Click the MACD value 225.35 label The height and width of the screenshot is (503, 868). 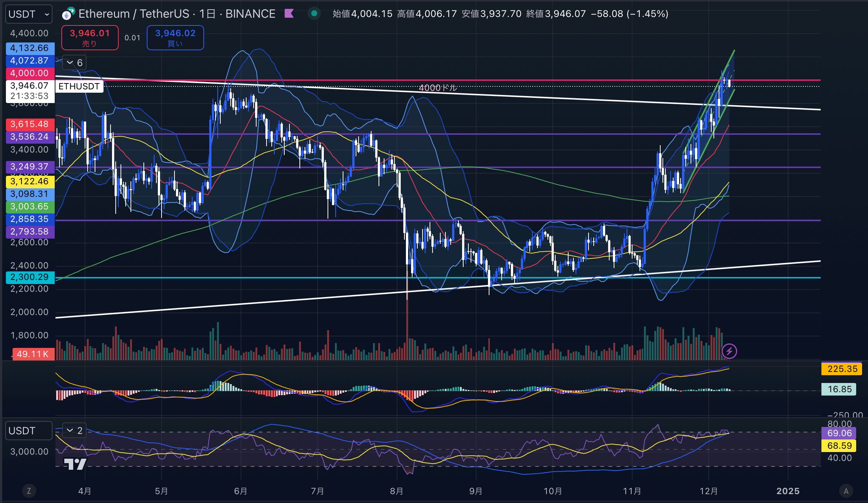(842, 369)
